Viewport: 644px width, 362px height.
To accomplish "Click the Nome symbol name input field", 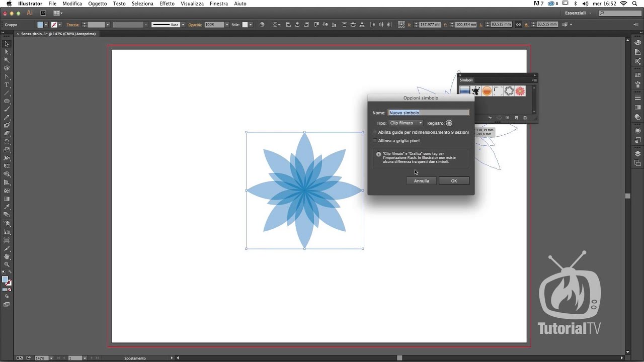I will [429, 113].
